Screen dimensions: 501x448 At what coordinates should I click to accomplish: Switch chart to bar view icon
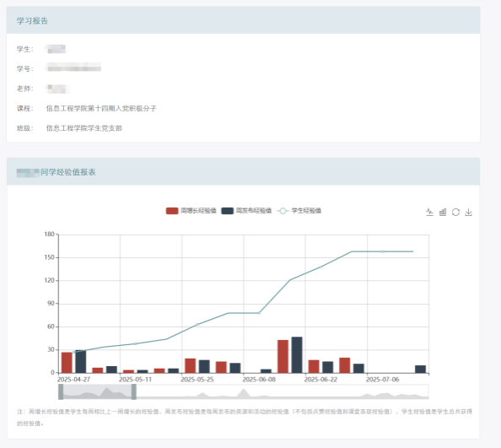[x=443, y=212]
